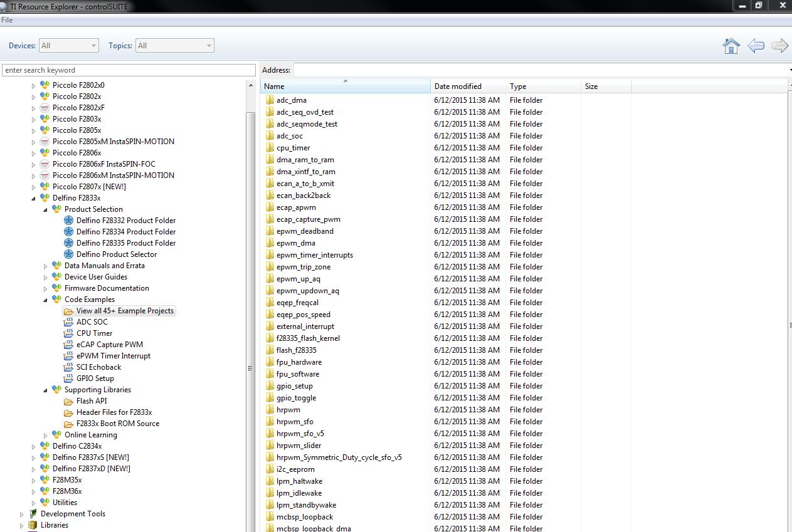Expand the Piccolo F2807x [NEW!] node
The image size is (792, 532).
tap(34, 187)
